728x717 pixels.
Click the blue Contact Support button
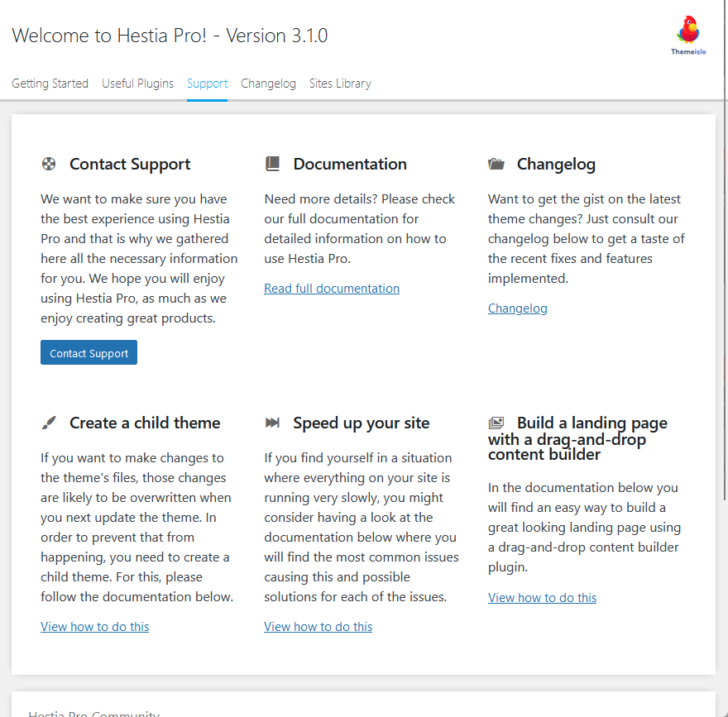89,352
